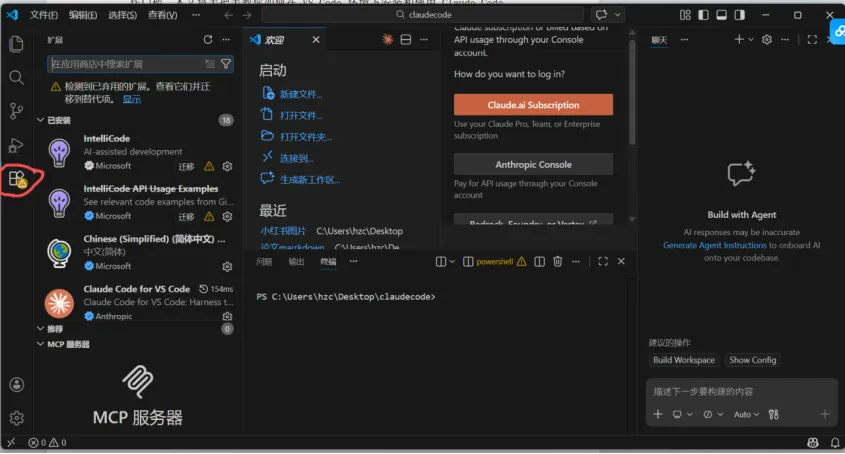Open Claude Code for VS Code gear
845x454 pixels.
[227, 316]
